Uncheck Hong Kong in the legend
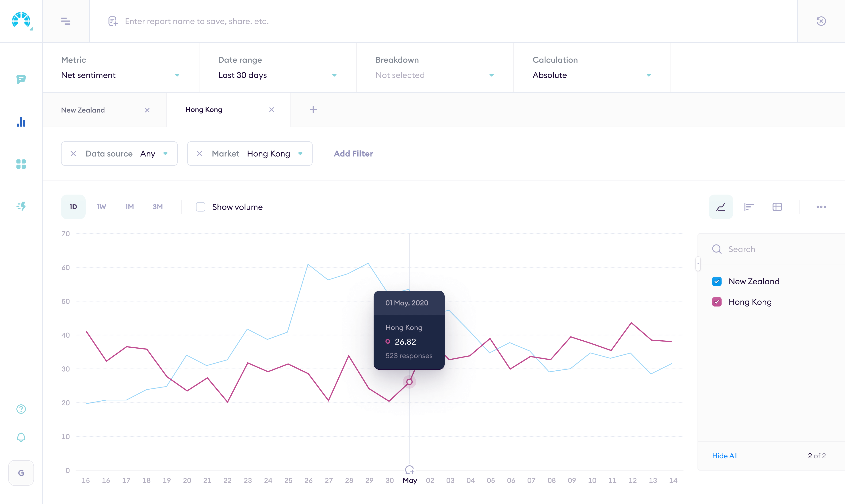This screenshot has height=504, width=845. [717, 302]
